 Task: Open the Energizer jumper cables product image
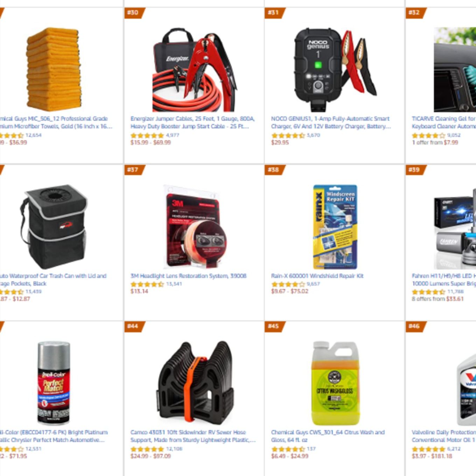(194, 70)
